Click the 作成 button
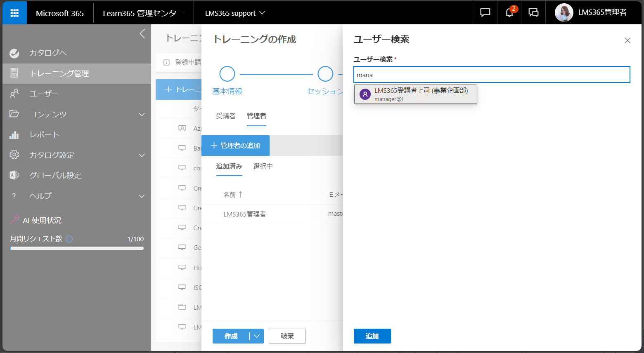 point(231,336)
